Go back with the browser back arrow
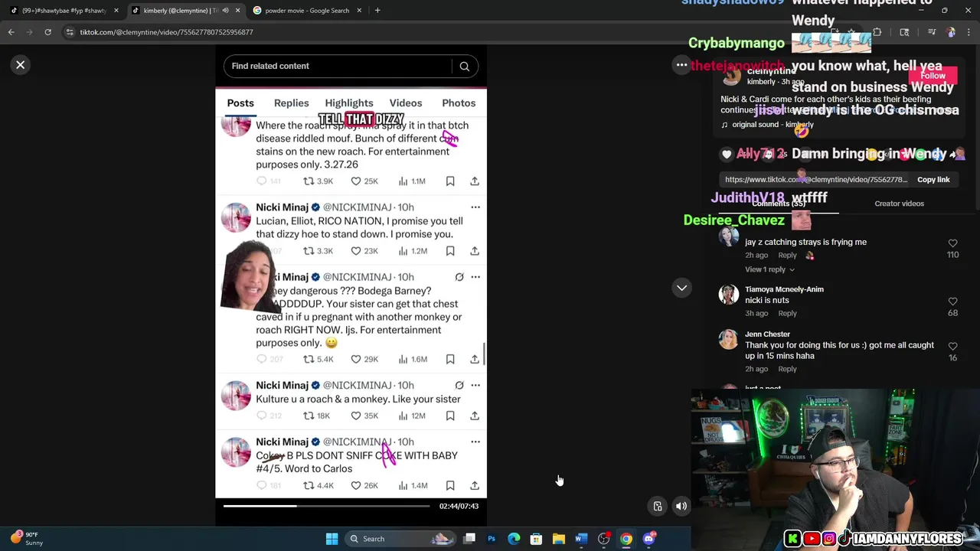The height and width of the screenshot is (551, 980). pyautogui.click(x=11, y=32)
